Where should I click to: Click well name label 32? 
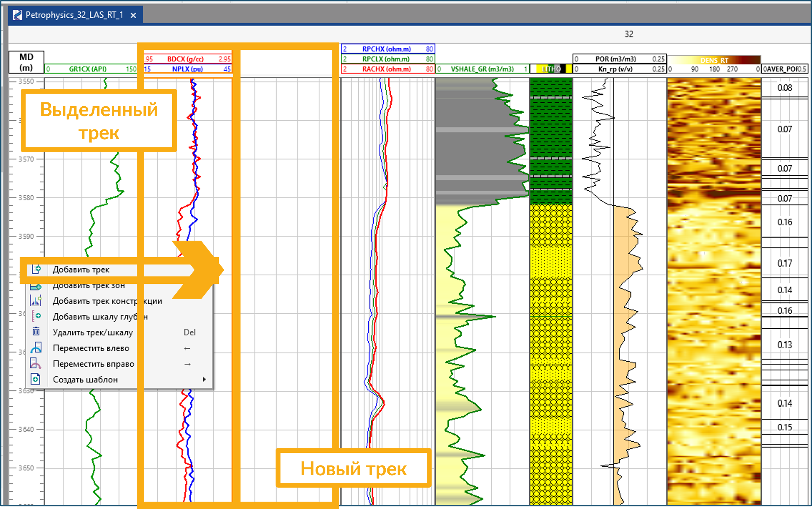coord(629,34)
